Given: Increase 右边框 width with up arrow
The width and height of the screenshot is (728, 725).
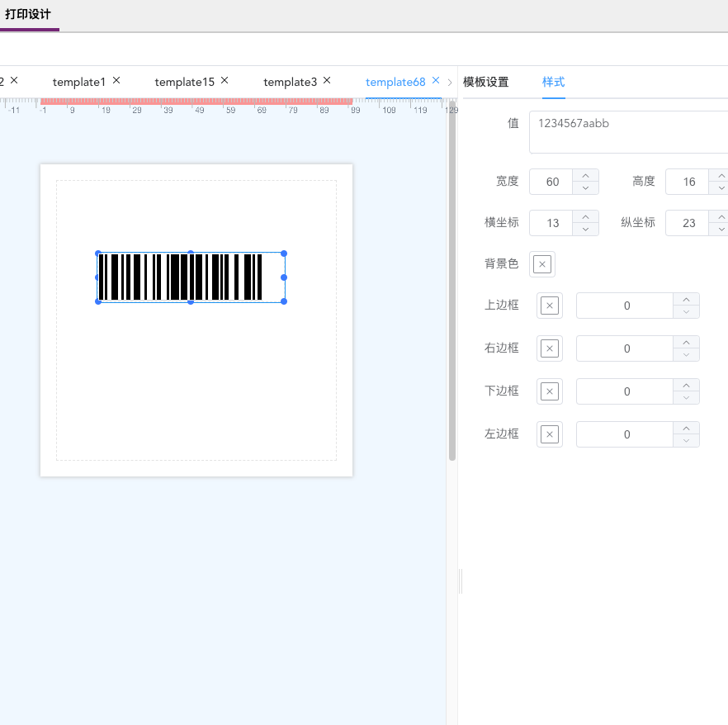Looking at the screenshot, I should pos(686,343).
